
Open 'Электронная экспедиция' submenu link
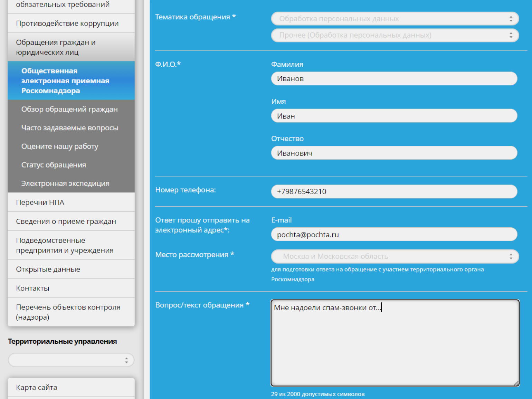pyautogui.click(x=65, y=183)
